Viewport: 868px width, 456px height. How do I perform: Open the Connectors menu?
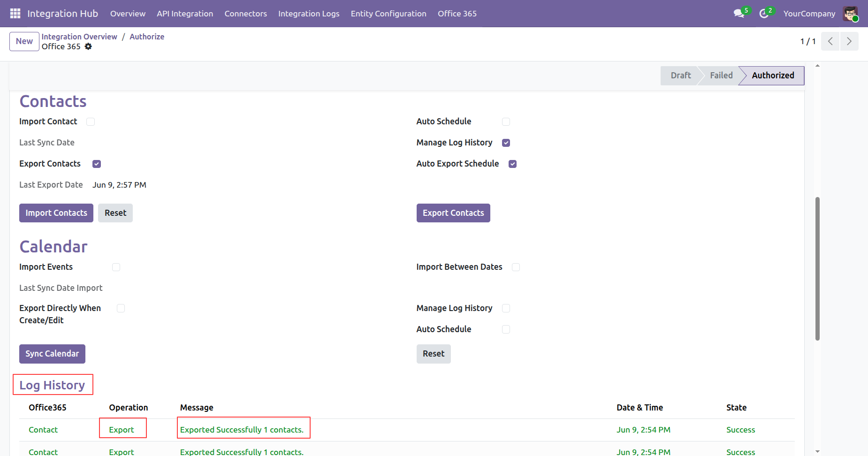[245, 14]
